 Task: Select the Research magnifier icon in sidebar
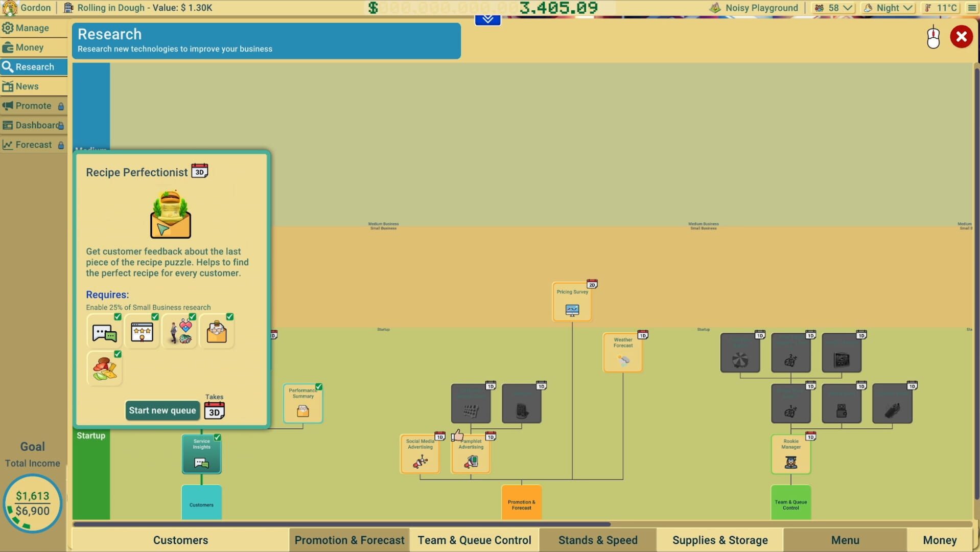pyautogui.click(x=8, y=66)
